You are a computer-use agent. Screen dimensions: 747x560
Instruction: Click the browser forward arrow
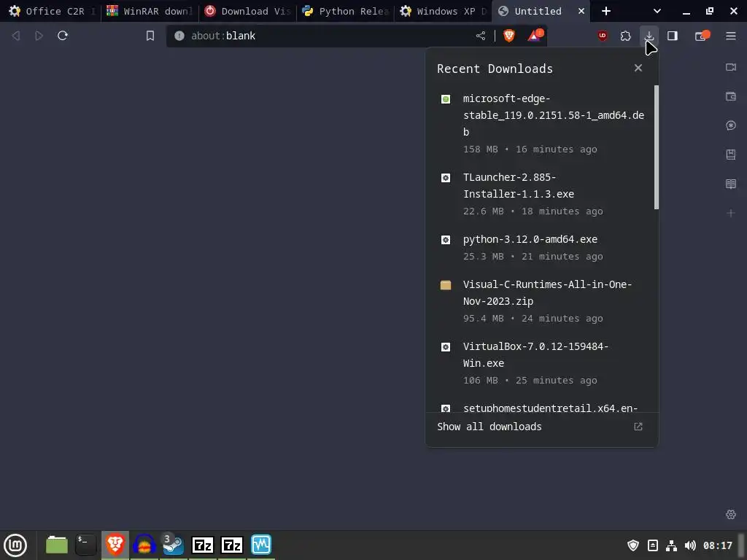[39, 36]
